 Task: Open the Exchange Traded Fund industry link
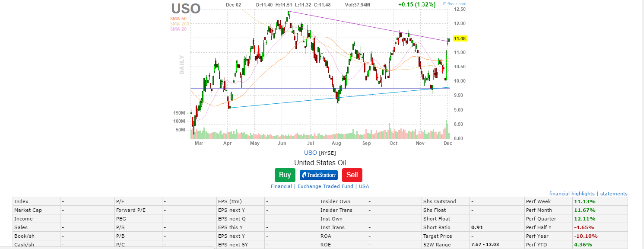[x=326, y=186]
